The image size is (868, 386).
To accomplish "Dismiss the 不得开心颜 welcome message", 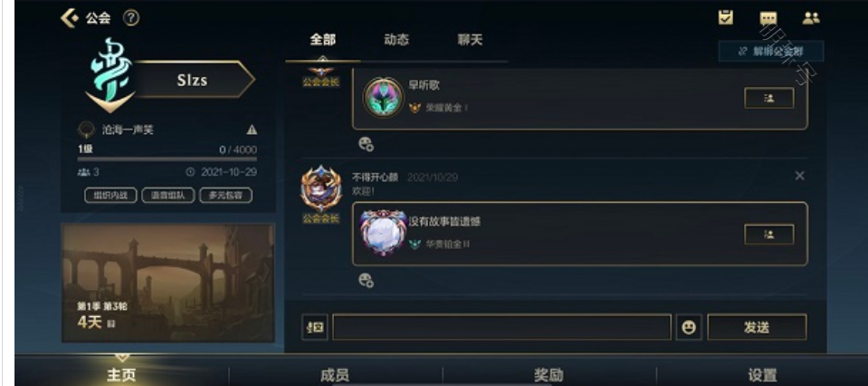I will pos(799,176).
